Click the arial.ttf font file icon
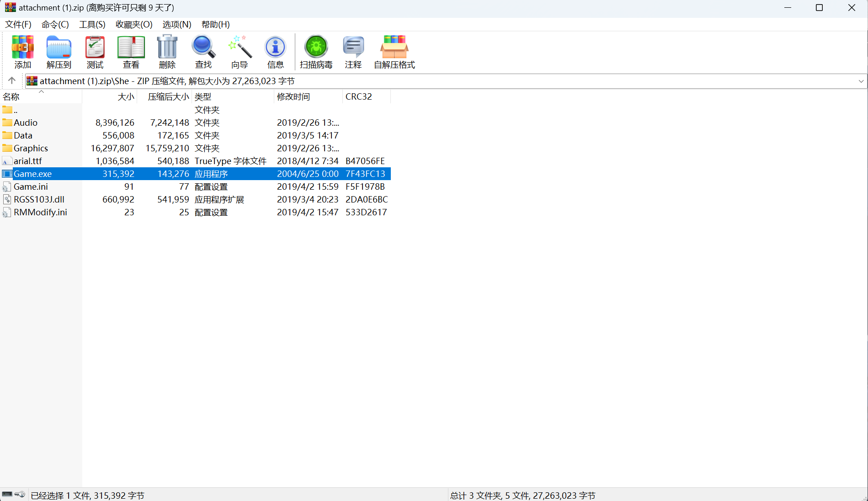Screen dimensions: 868x501 [7, 161]
